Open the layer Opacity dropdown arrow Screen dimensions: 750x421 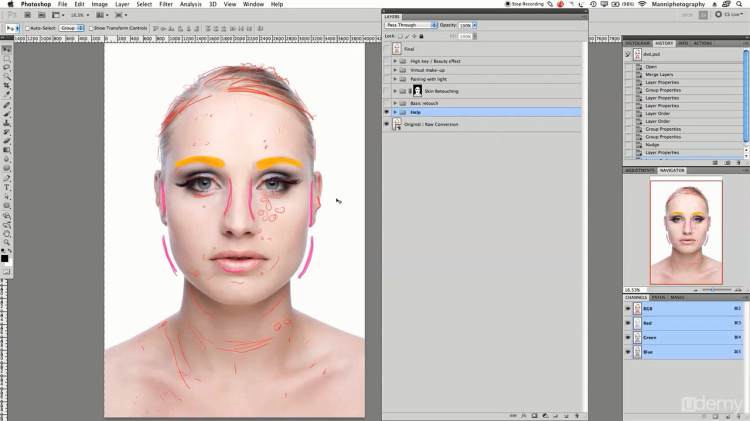(x=474, y=25)
